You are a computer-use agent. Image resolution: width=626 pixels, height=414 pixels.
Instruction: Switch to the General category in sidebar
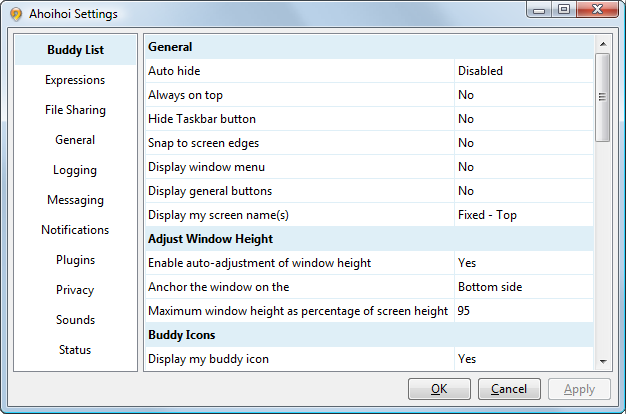pos(75,140)
